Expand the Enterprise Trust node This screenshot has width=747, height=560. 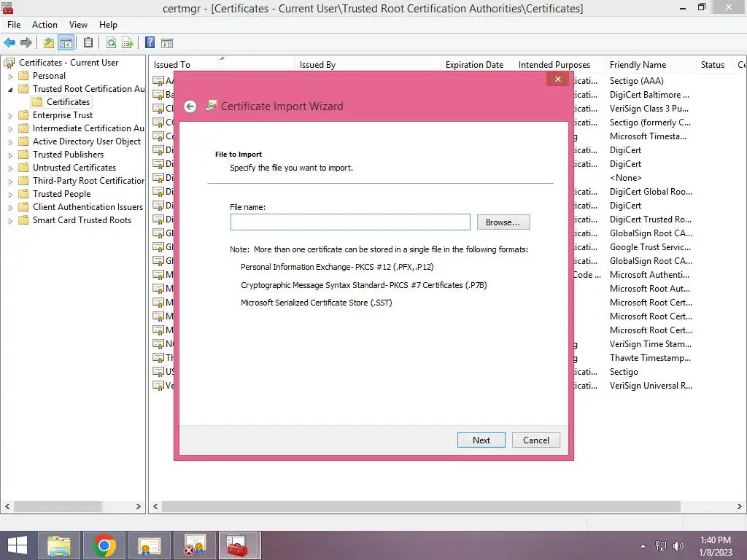(10, 116)
